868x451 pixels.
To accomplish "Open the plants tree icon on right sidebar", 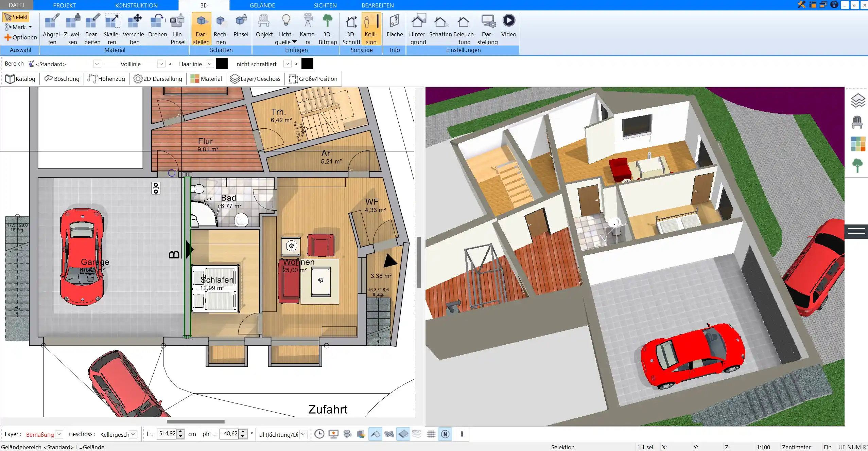I will click(857, 166).
